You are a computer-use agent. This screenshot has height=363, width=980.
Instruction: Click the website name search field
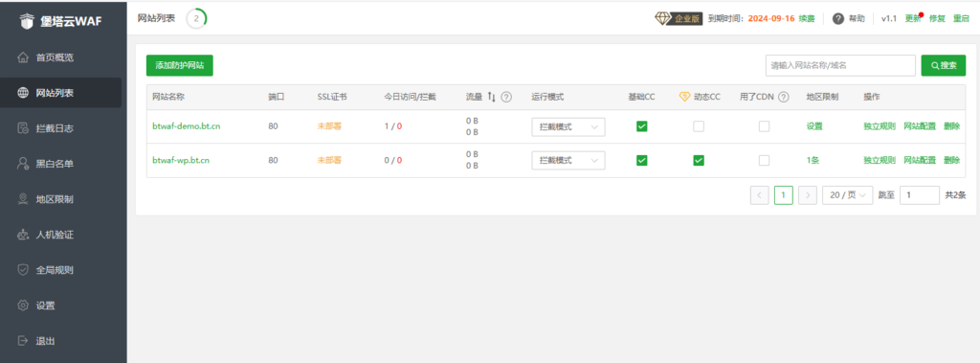[840, 65]
